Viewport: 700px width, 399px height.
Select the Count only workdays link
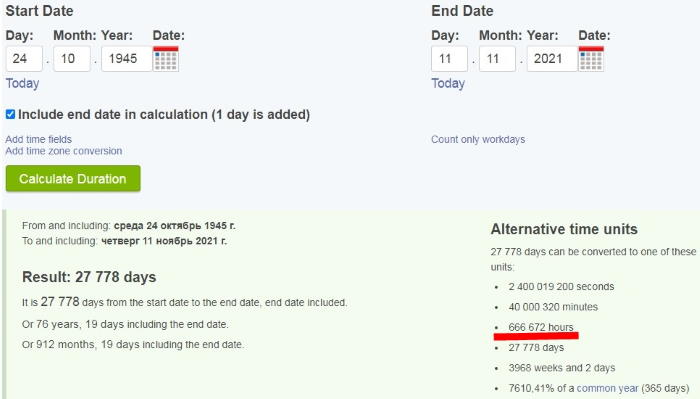(478, 139)
